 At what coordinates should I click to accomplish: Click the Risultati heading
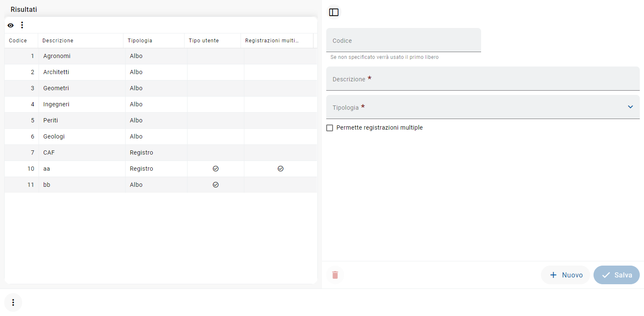(x=24, y=9)
